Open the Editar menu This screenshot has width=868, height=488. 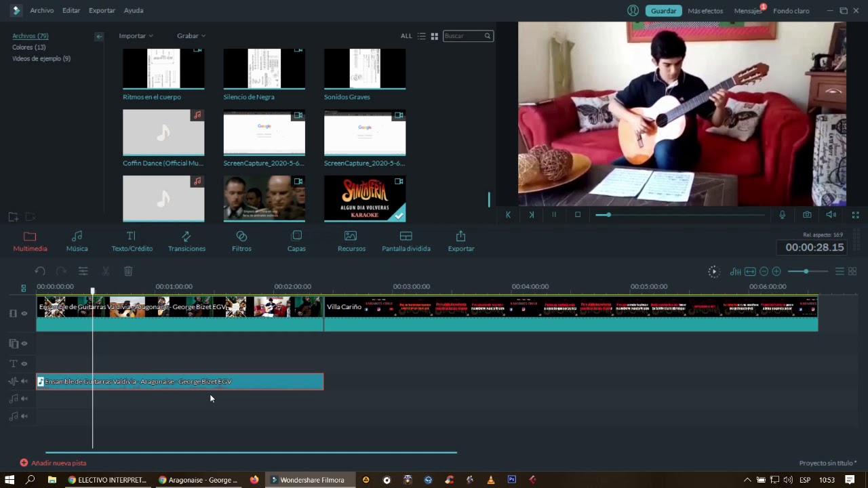click(71, 10)
